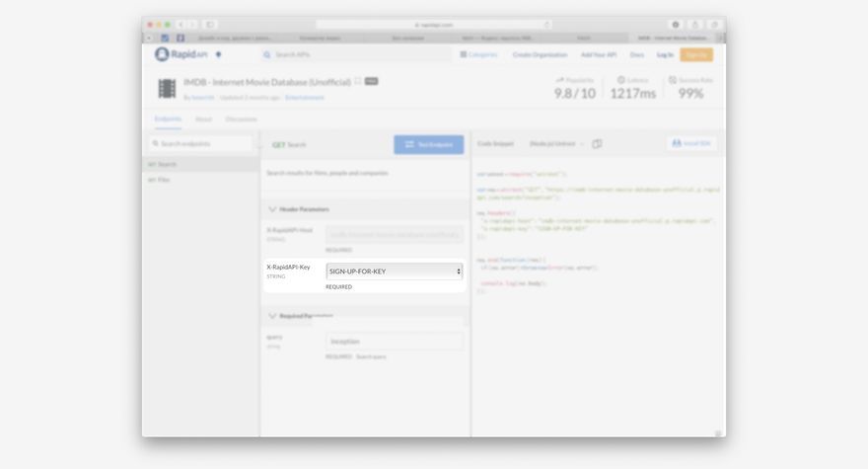Click the Install SDK button
The width and height of the screenshot is (868, 469).
[x=691, y=143]
